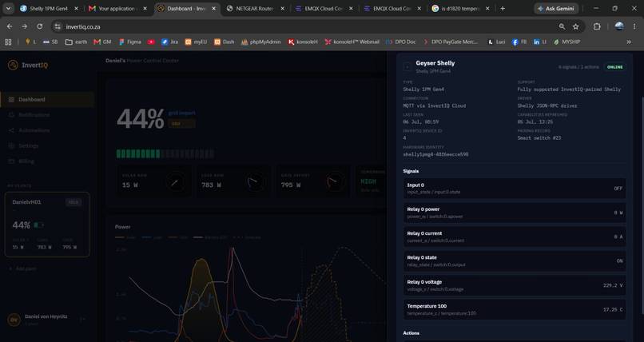Screen dimensions: 644x342
Task: Click the 795 W grid import gauge card
Action: (313, 181)
